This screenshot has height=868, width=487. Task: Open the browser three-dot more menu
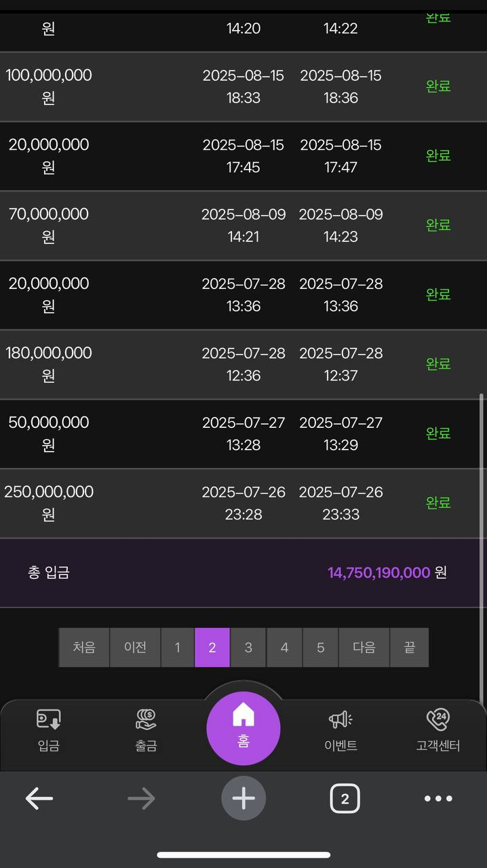click(x=438, y=799)
